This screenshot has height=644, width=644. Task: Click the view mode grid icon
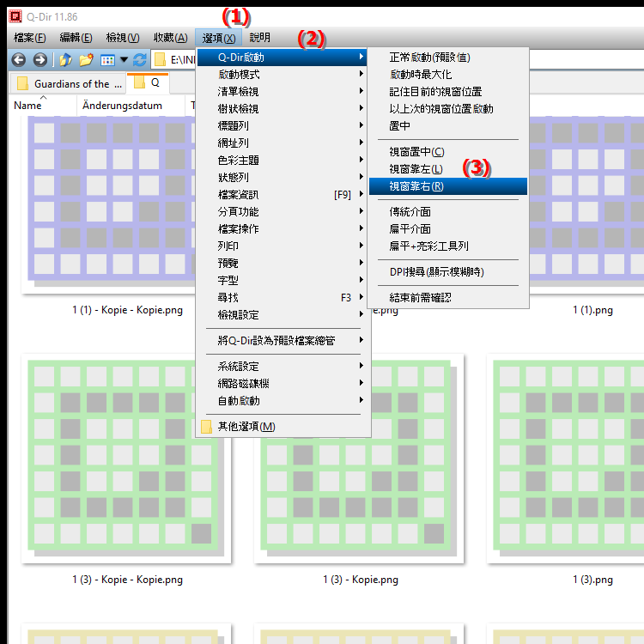pyautogui.click(x=107, y=60)
